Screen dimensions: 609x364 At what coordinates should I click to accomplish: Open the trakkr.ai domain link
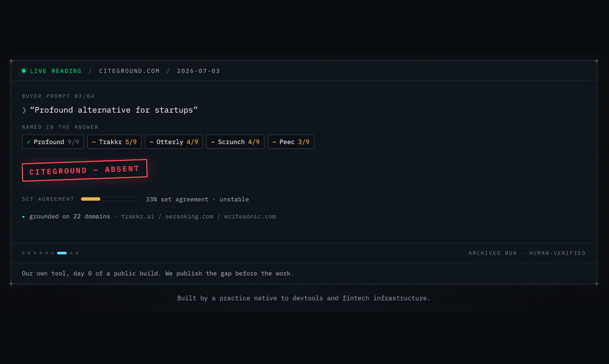(138, 216)
